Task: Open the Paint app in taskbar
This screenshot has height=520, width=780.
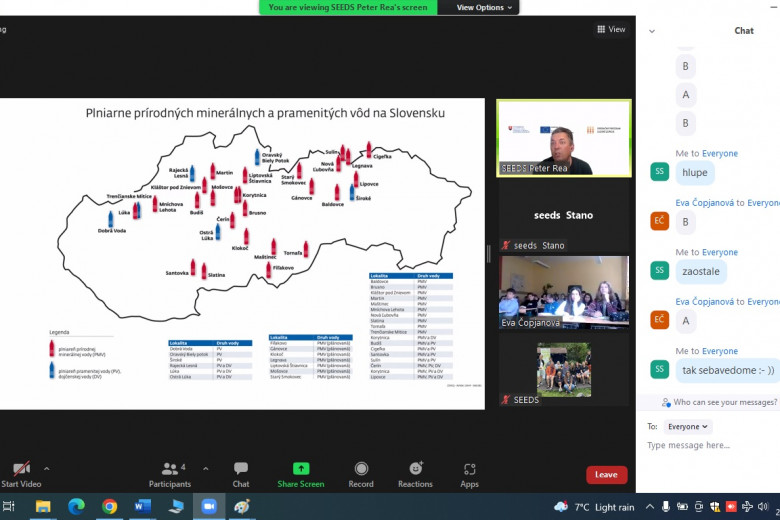Action: [242, 507]
